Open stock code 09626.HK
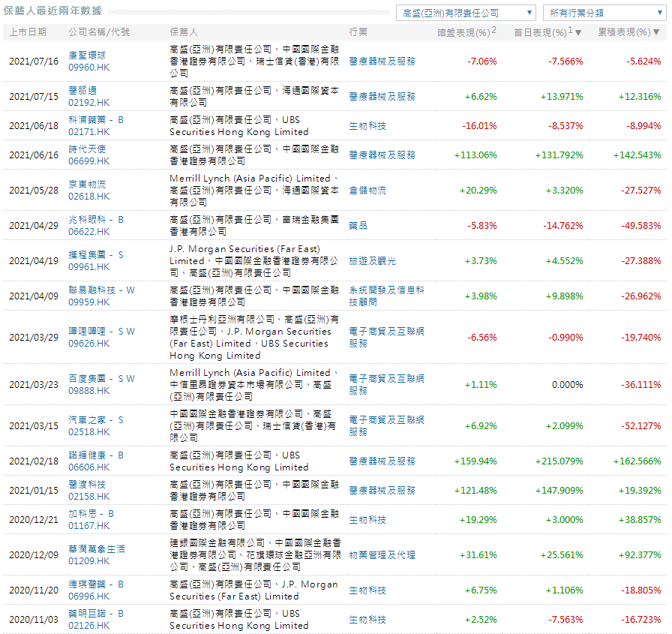This screenshot has height=634, width=672. (x=89, y=344)
